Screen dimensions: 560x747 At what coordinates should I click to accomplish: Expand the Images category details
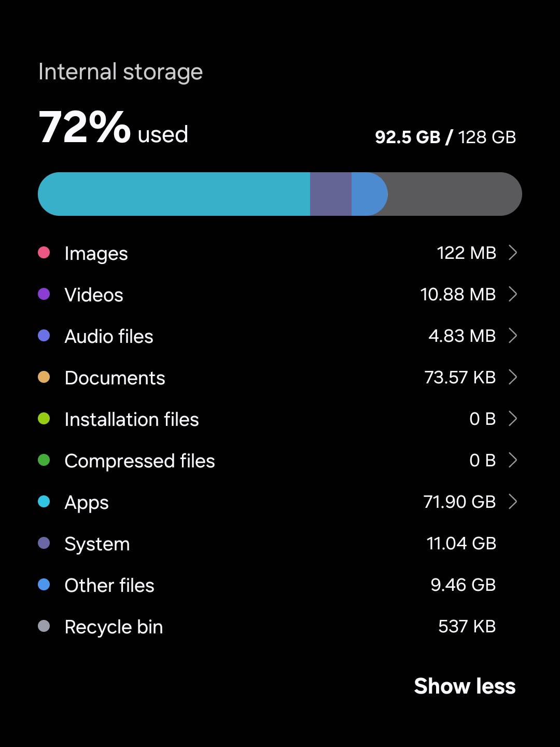pyautogui.click(x=513, y=253)
